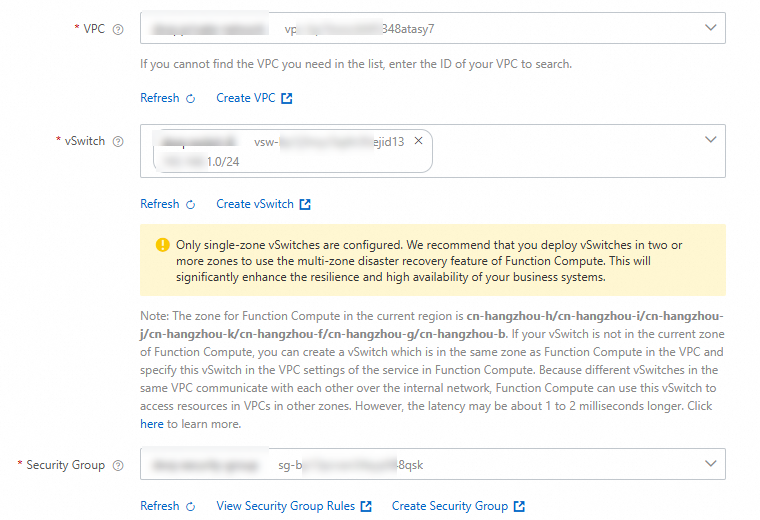The height and width of the screenshot is (520, 760).
Task: Click the 'here' learn more link
Action: pyautogui.click(x=152, y=424)
